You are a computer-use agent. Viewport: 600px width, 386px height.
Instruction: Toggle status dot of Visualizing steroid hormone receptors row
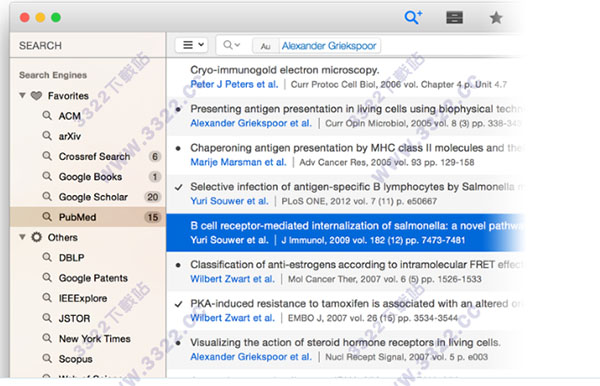tap(178, 343)
